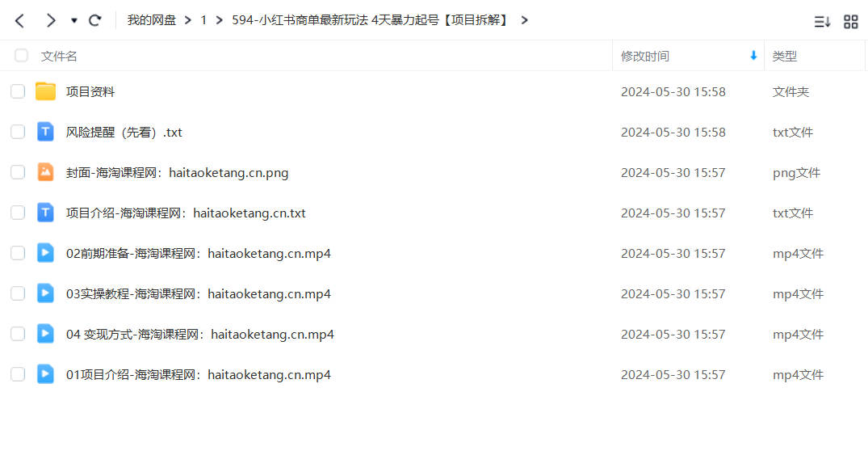Viewport: 868px width, 468px height.
Task: Click the 我的网盘 breadcrumb
Action: [x=151, y=20]
